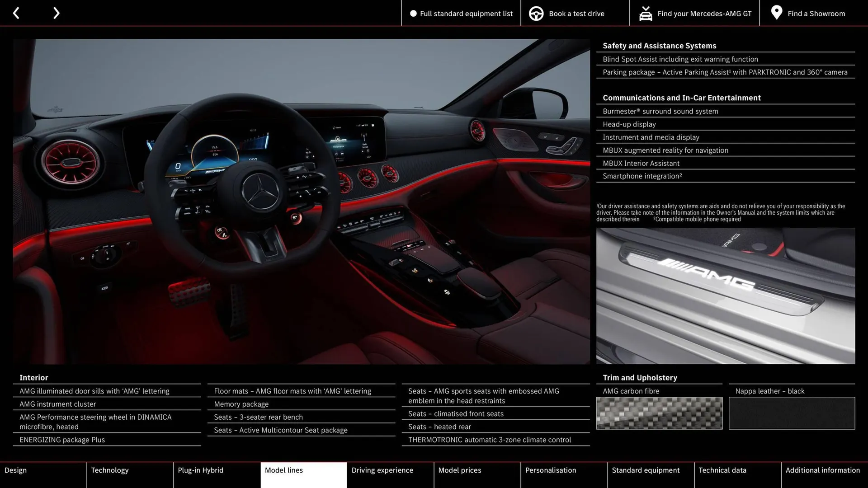This screenshot has width=868, height=488.
Task: Choose the Nappa leather black upholstery swatch
Action: coord(791,413)
